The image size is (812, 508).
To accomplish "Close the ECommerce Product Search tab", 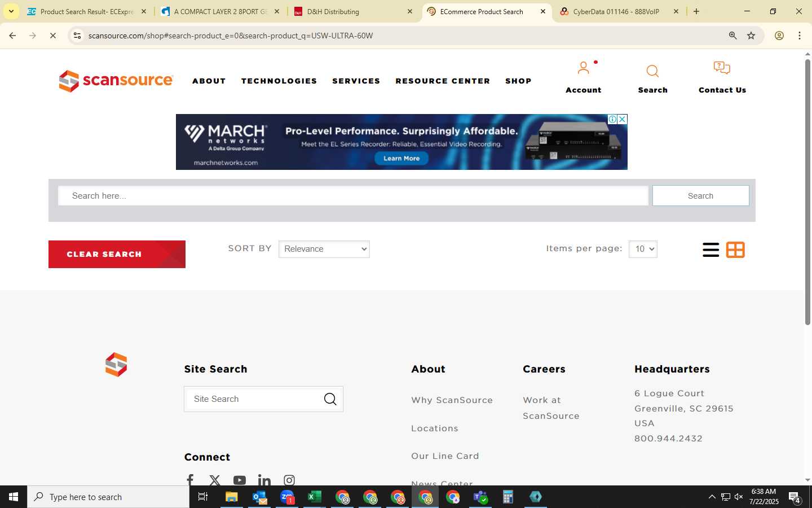I will point(543,11).
